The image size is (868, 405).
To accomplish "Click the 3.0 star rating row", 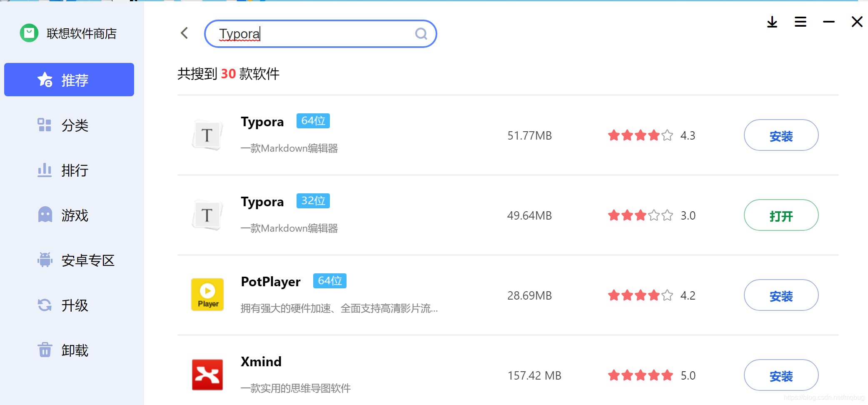I will [x=651, y=215].
